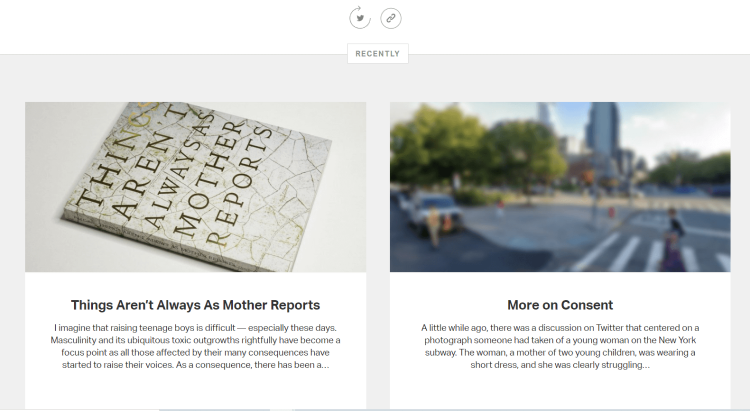Select the RECENTLY label button

click(378, 54)
